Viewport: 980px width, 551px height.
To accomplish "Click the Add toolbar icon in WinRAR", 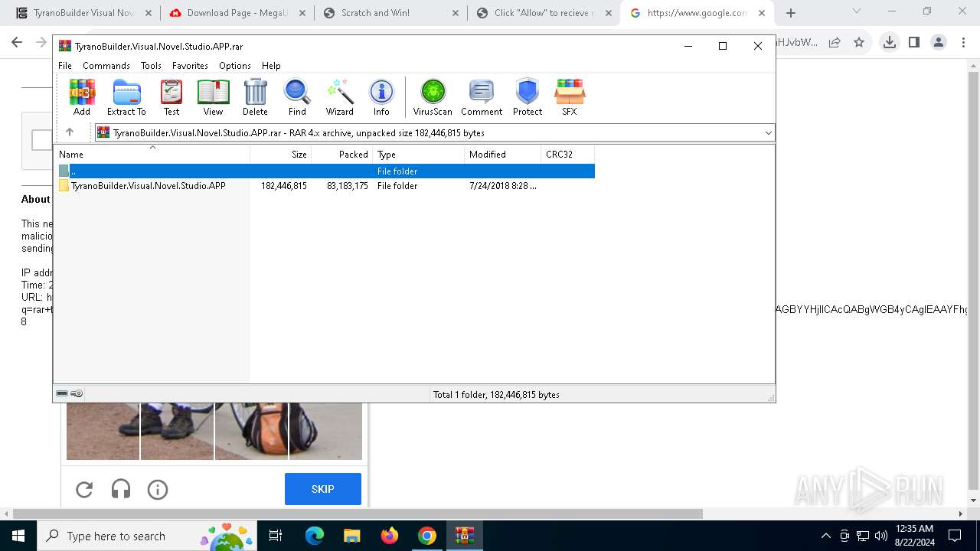I will click(82, 97).
